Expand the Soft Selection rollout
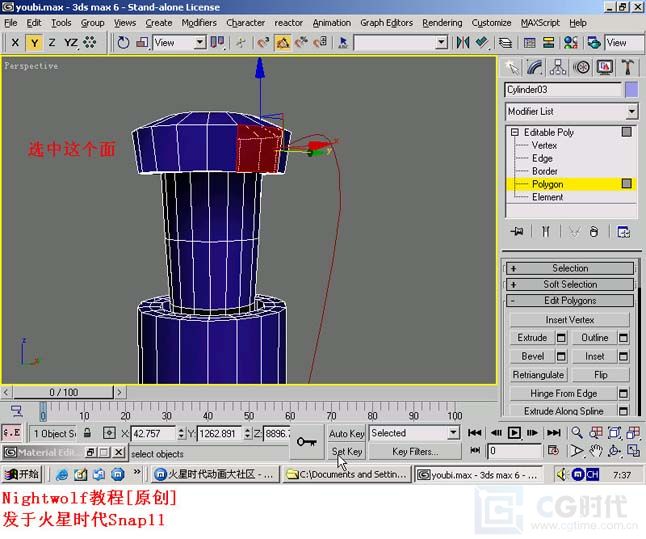Viewport: 646px width, 539px height. [570, 284]
